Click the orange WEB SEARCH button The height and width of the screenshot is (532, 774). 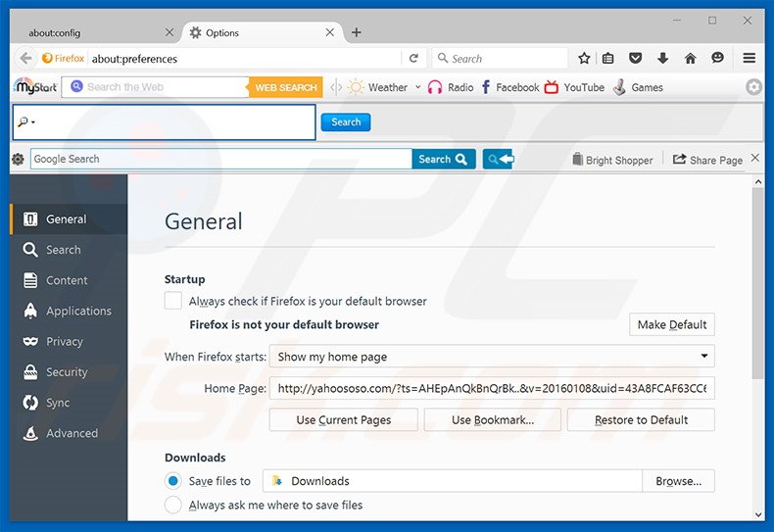coord(285,87)
